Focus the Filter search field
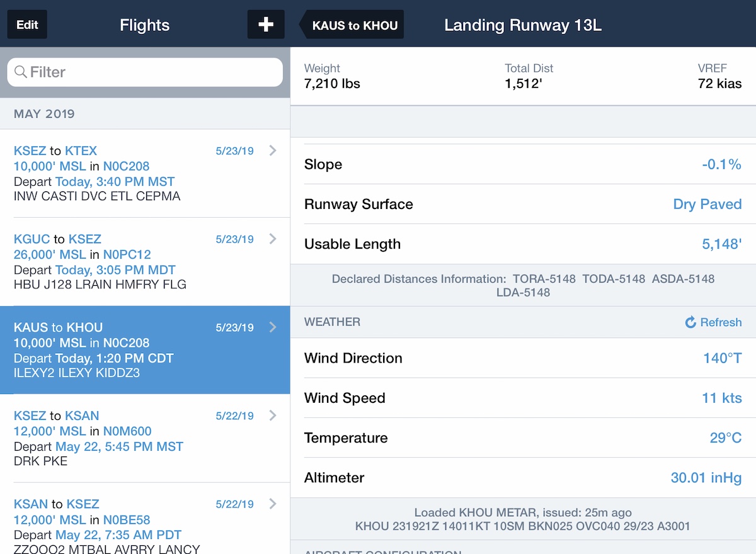This screenshot has width=756, height=554. 145,72
